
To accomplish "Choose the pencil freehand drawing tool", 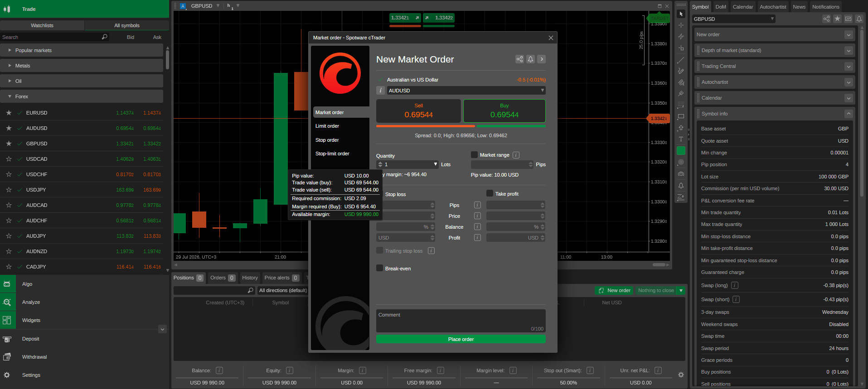I will 681,71.
